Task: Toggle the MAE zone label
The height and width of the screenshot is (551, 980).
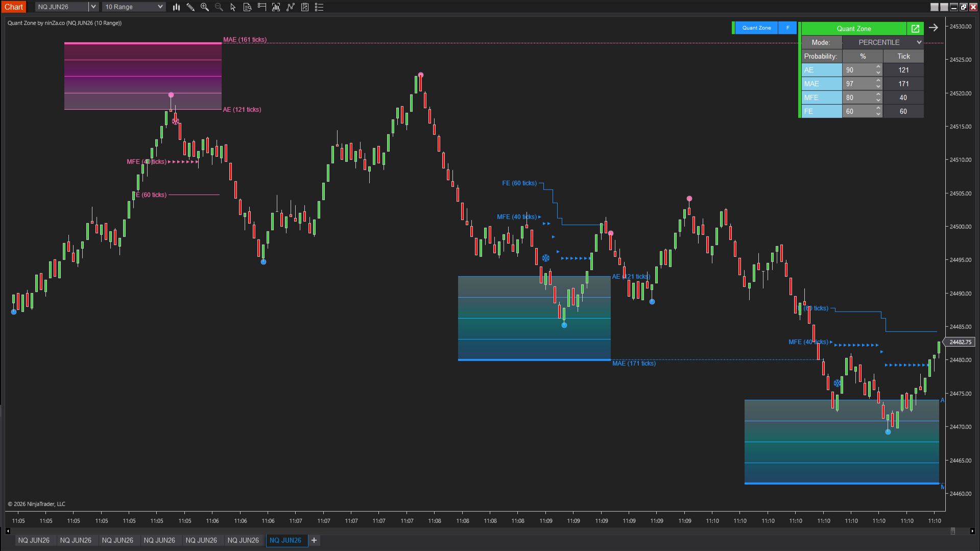Action: pos(821,84)
